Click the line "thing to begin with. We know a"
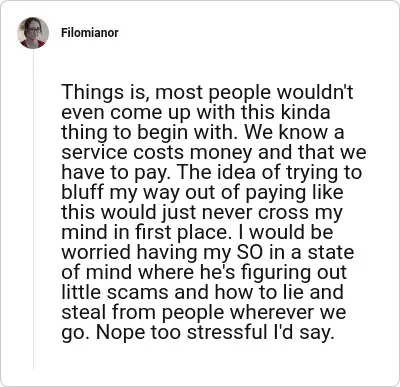 203,132
